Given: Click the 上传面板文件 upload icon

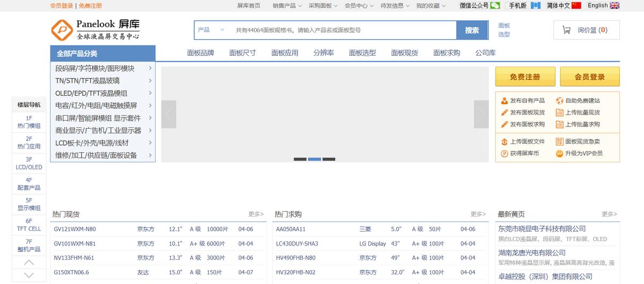Looking at the screenshot, I should click(x=504, y=141).
